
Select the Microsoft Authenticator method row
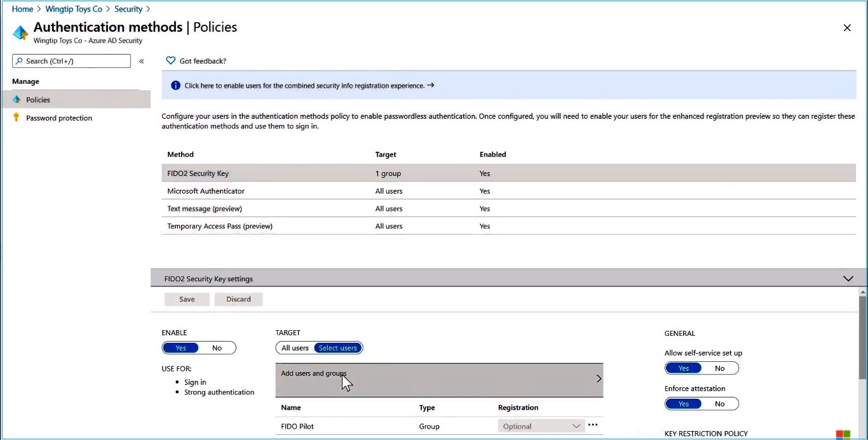[x=509, y=191]
